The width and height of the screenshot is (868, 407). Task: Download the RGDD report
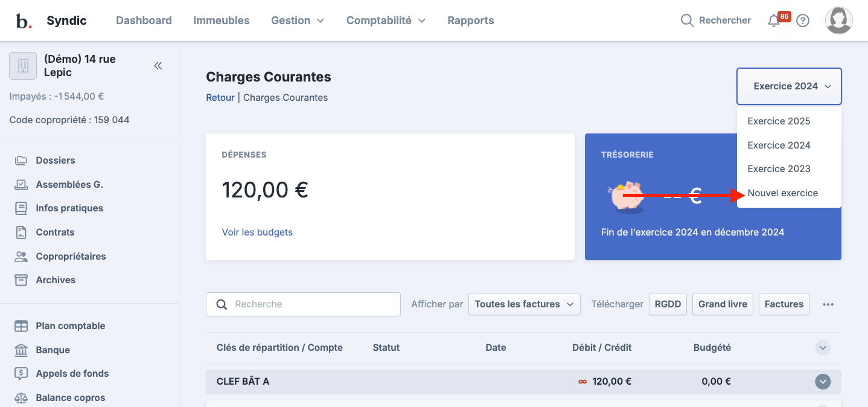click(x=668, y=304)
